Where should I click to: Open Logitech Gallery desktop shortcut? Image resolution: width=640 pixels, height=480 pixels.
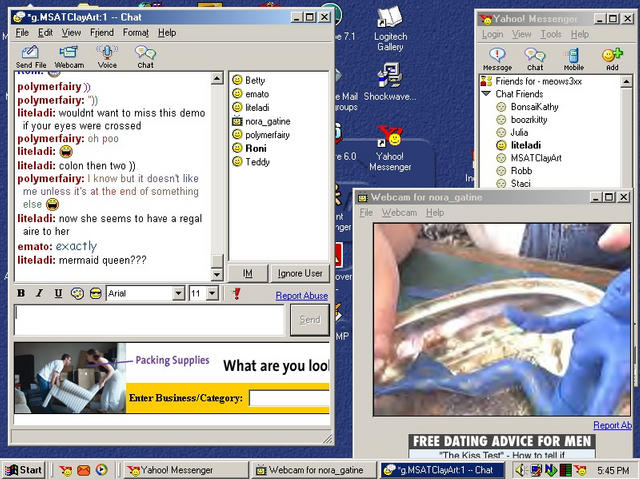click(390, 29)
